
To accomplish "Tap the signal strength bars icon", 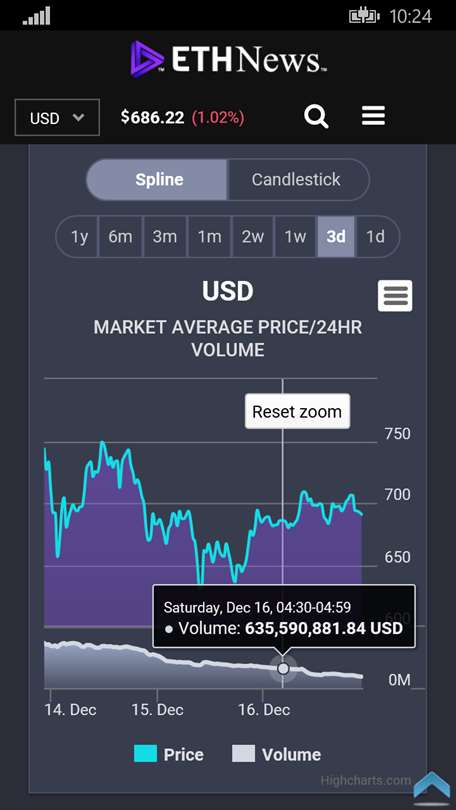I will tap(37, 16).
